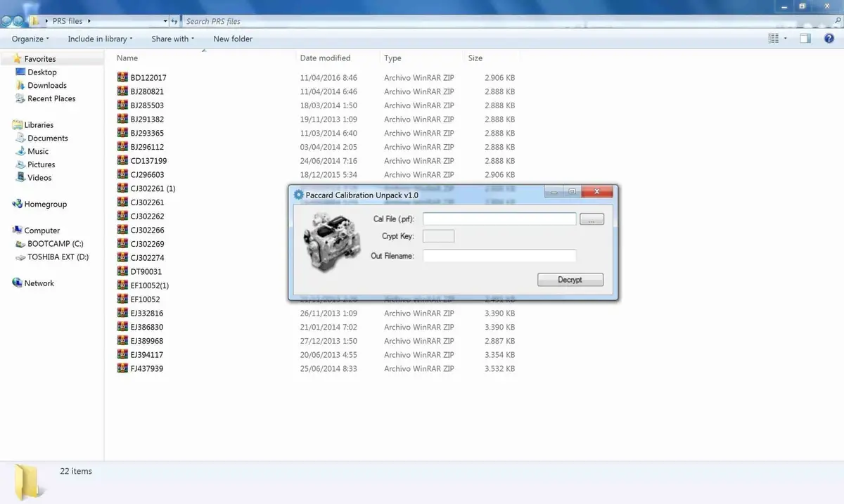The width and height of the screenshot is (844, 504).
Task: Select file EF10052(1)
Action: coord(149,285)
